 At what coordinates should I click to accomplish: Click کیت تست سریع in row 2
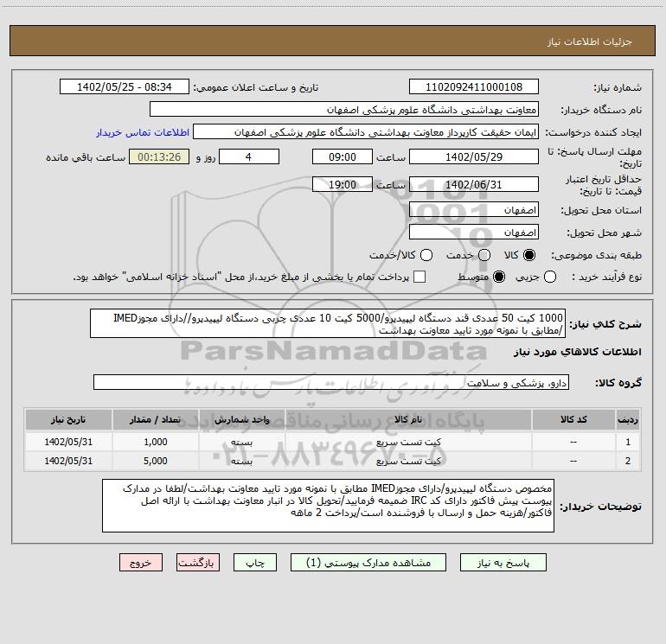click(x=408, y=461)
